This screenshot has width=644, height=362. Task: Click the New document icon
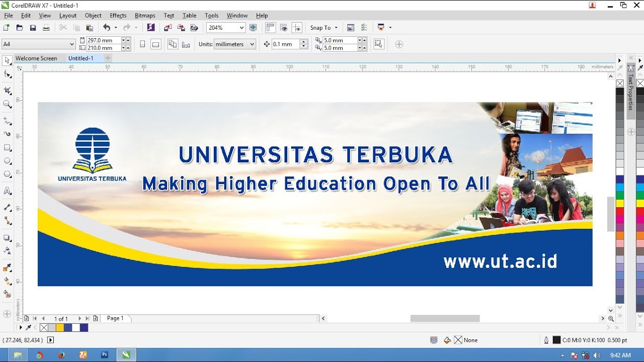point(6,28)
